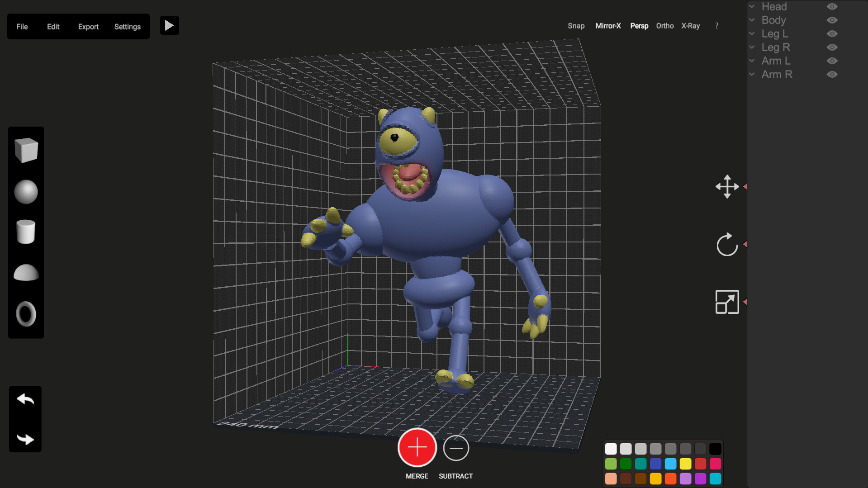This screenshot has height=488, width=868.
Task: Pick the red color swatch
Action: coord(701,464)
